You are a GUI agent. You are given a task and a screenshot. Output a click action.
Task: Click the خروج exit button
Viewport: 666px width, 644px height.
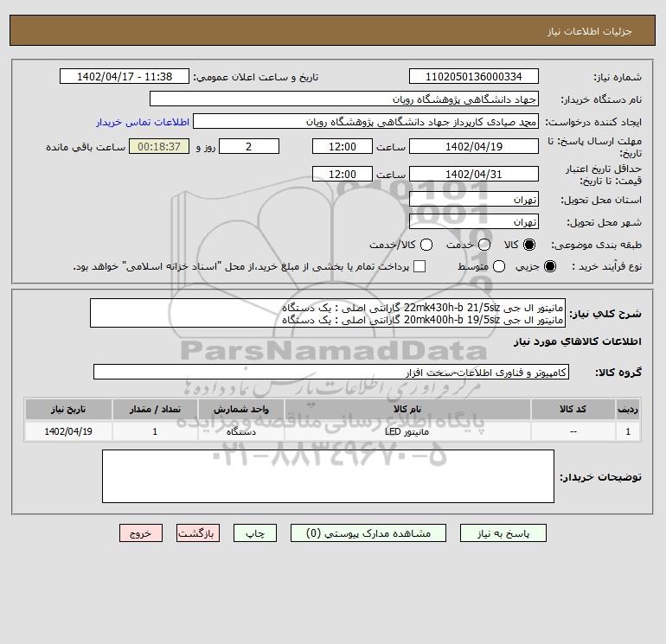(141, 533)
